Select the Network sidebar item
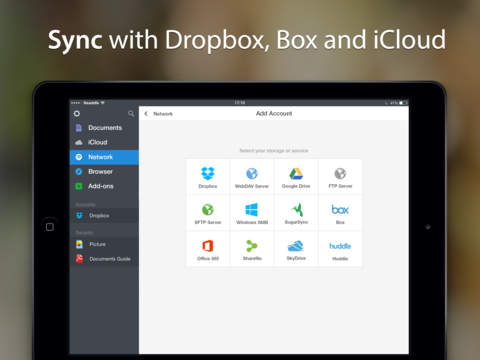 [104, 157]
